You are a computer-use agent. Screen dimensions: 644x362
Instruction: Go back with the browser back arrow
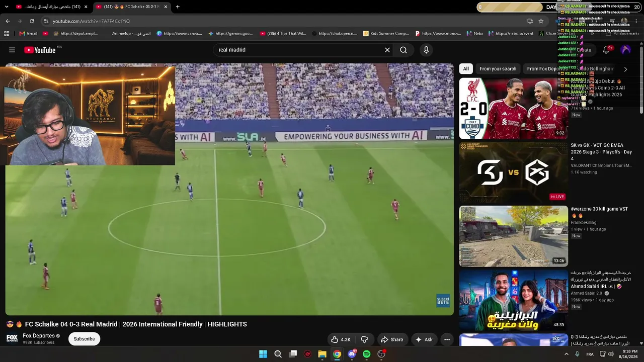pyautogui.click(x=8, y=21)
